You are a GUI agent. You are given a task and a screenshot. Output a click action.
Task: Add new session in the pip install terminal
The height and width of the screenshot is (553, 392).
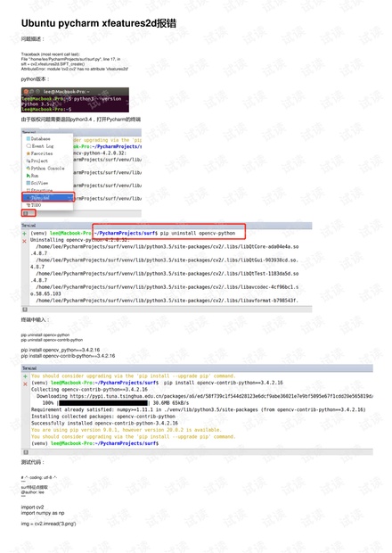point(25,376)
